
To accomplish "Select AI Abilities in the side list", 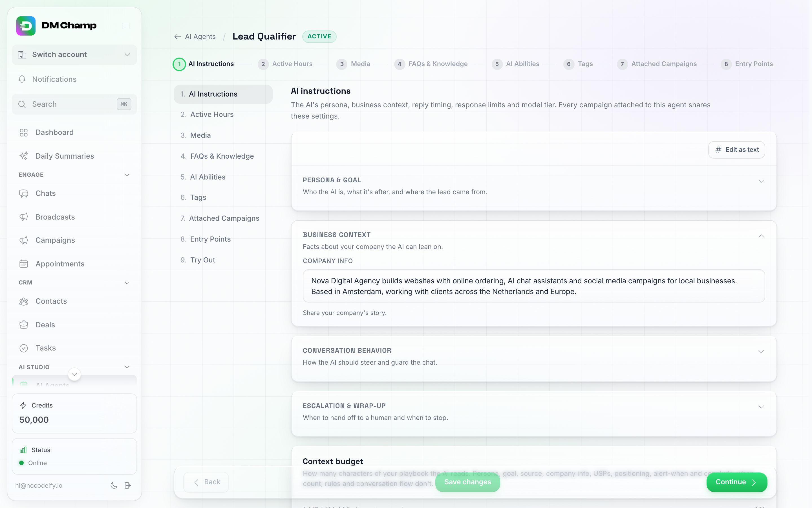I will click(223, 177).
